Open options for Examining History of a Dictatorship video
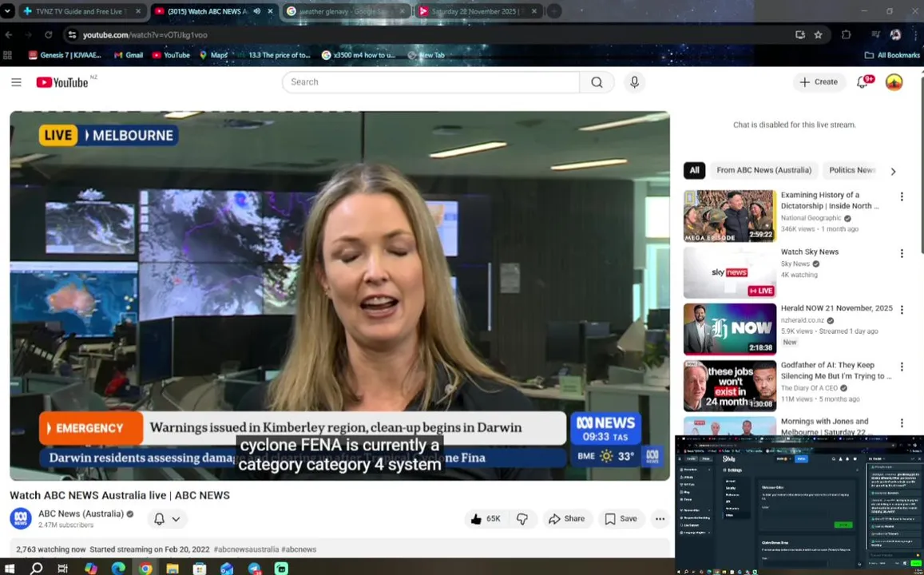924x575 pixels. [x=901, y=196]
